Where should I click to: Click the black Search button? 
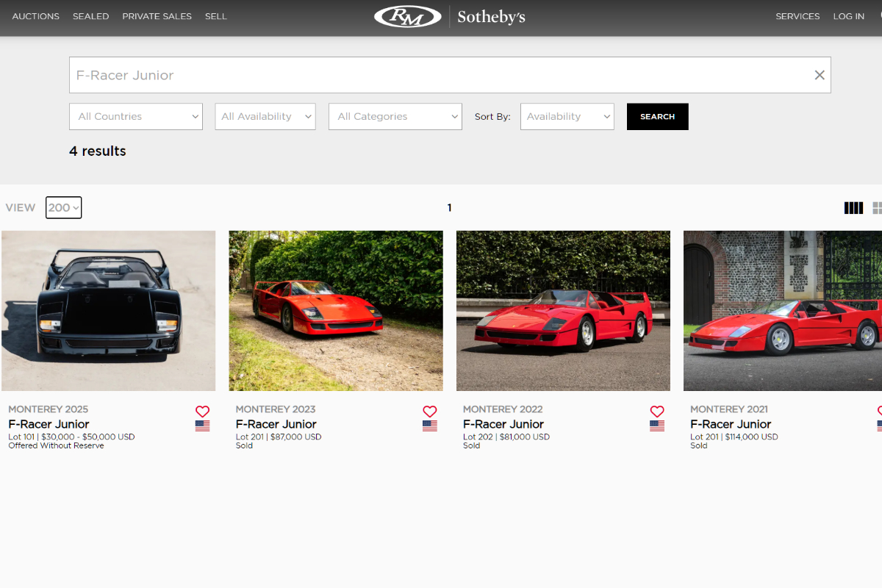click(658, 116)
